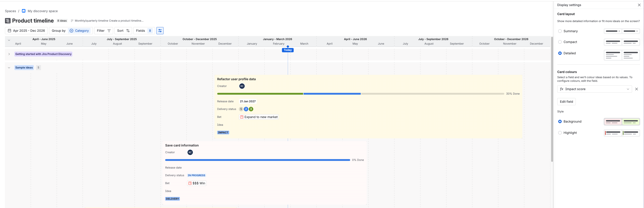Click KC avatar on Save card information
The height and width of the screenshot is (208, 644).
[x=190, y=152]
